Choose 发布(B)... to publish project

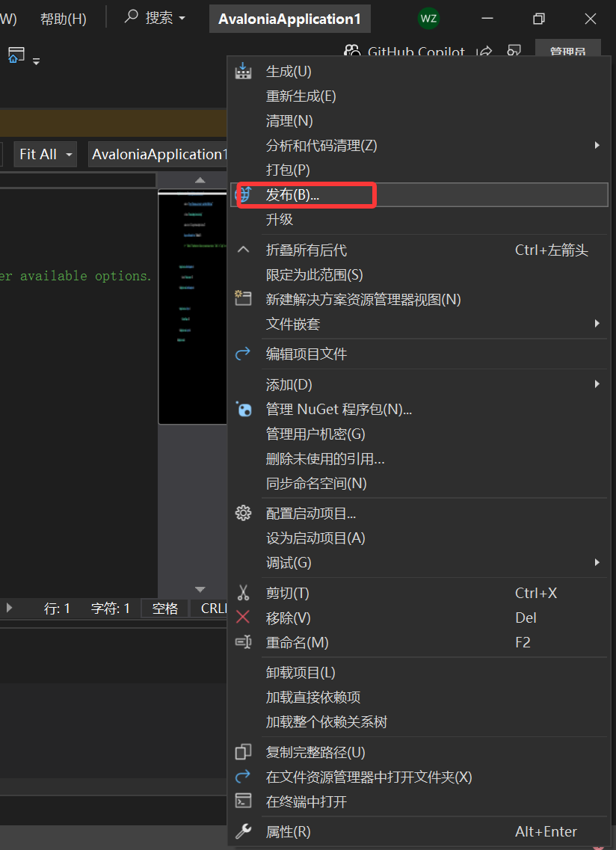point(419,194)
